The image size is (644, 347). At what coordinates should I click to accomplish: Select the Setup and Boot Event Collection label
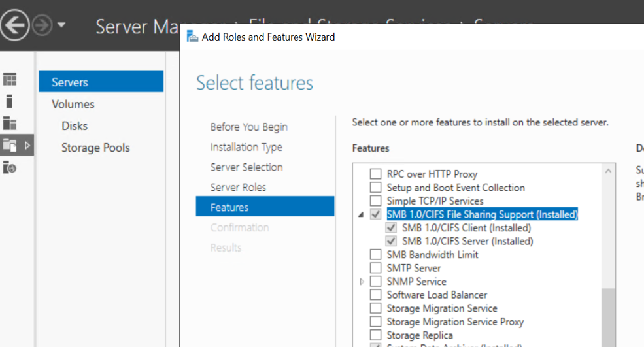pos(456,188)
